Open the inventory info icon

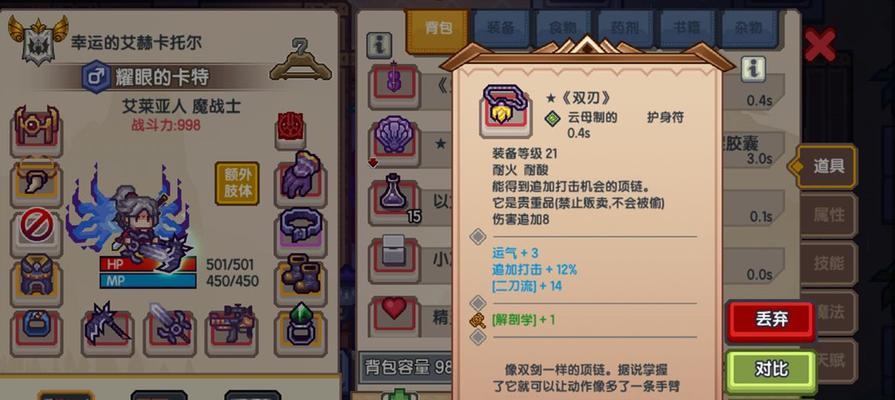click(x=379, y=44)
